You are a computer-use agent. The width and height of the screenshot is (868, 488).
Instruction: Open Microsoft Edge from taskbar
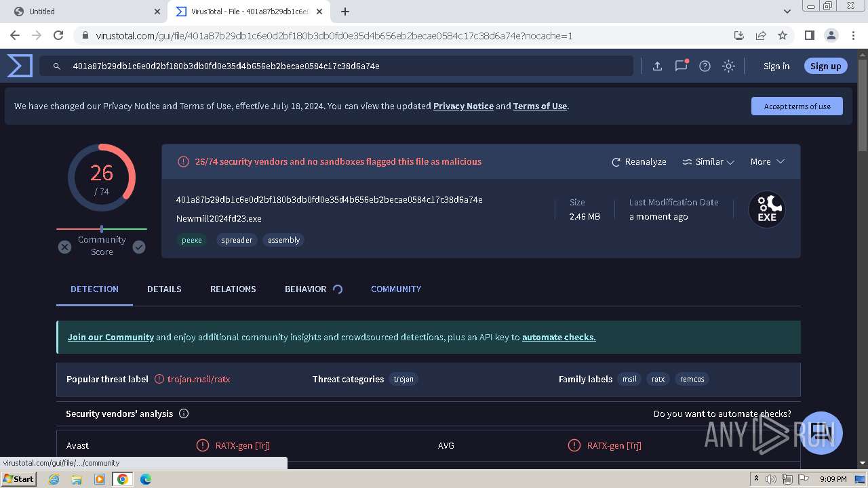[x=145, y=479]
